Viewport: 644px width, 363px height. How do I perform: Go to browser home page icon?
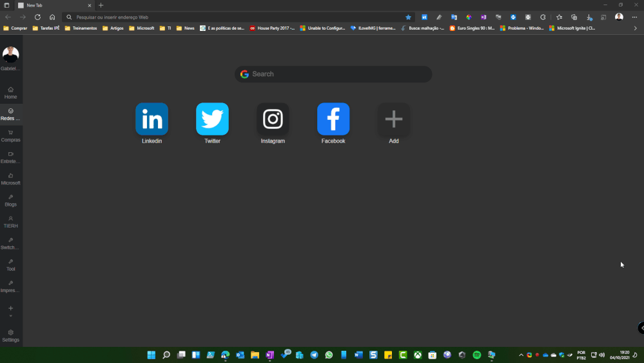(x=52, y=17)
